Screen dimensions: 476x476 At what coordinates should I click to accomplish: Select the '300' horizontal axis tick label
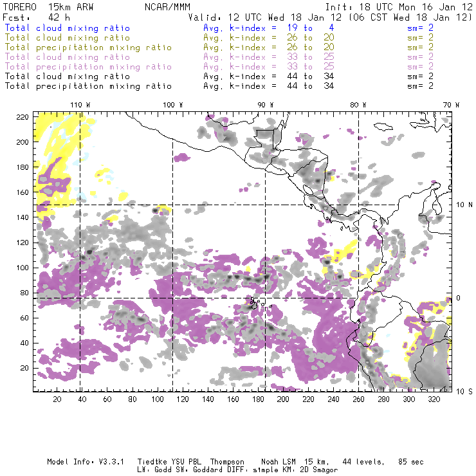click(409, 399)
